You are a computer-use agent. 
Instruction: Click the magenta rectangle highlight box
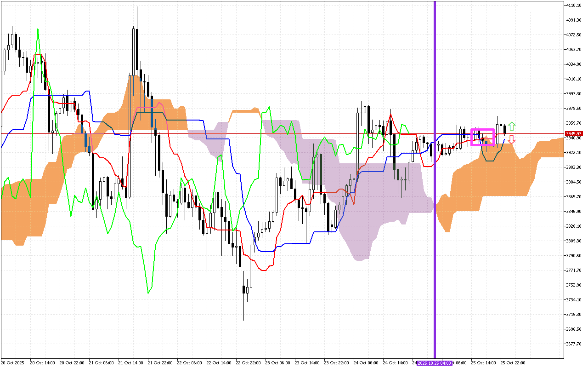(482, 136)
